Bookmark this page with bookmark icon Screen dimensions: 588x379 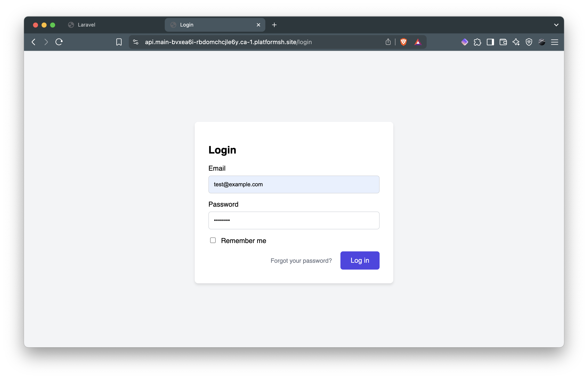[x=119, y=42]
